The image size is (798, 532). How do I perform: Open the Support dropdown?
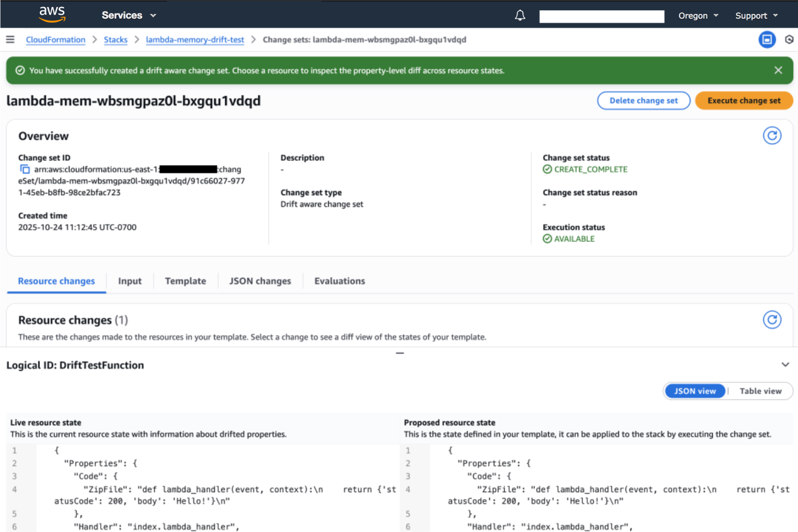[755, 16]
